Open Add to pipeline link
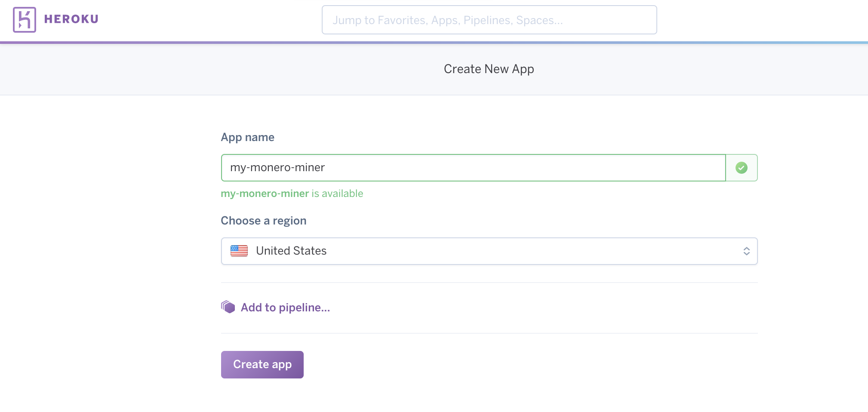The image size is (868, 412). point(285,307)
